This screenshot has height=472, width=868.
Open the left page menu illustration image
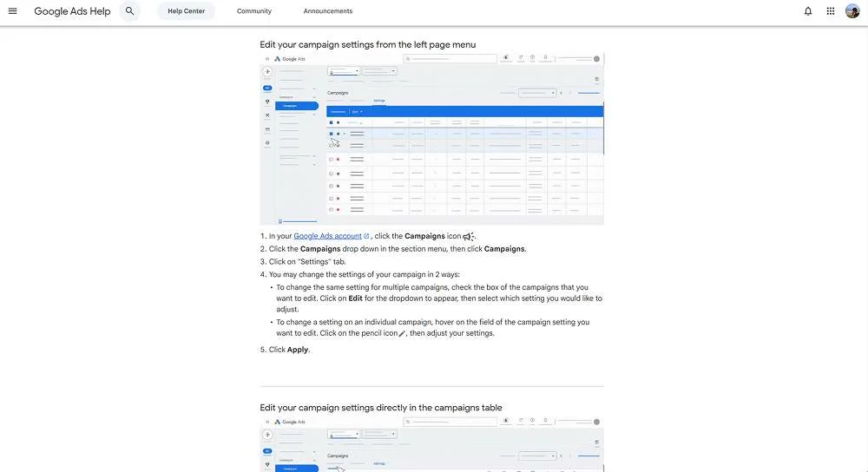click(x=431, y=139)
